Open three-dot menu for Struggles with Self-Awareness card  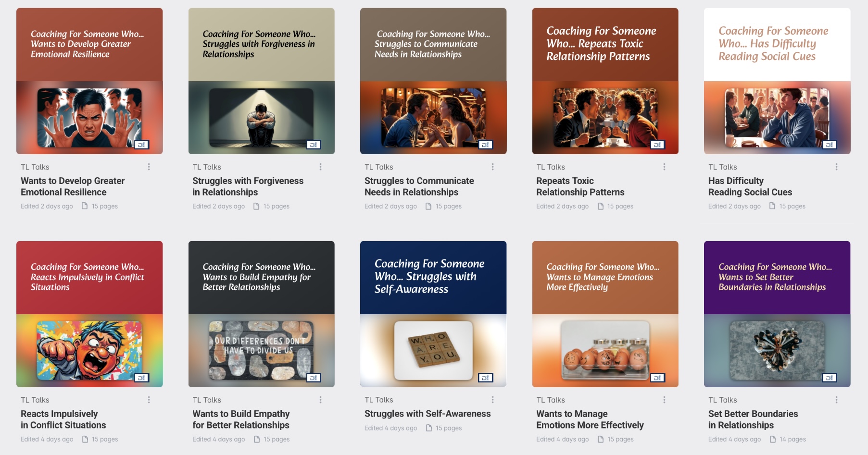[x=492, y=400]
